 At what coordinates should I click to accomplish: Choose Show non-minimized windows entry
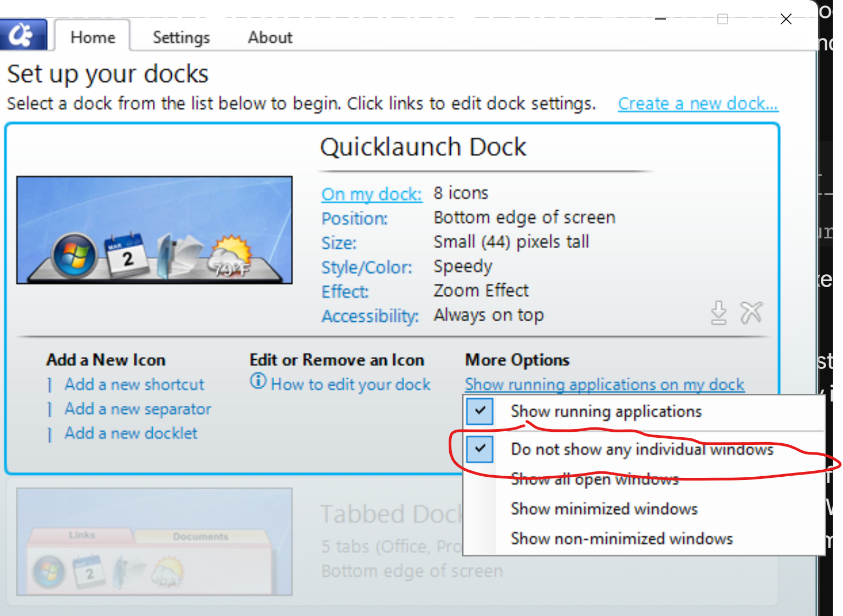621,539
